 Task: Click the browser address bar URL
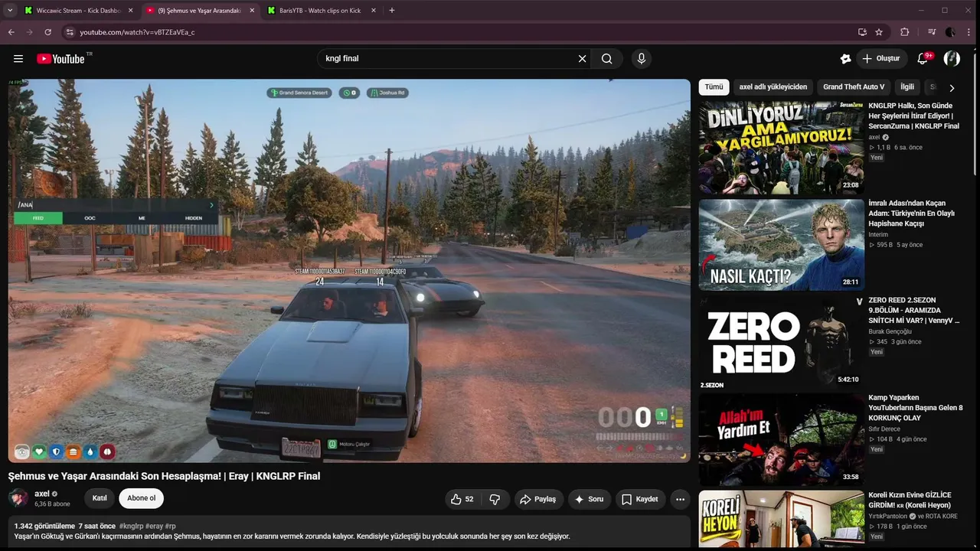138,32
